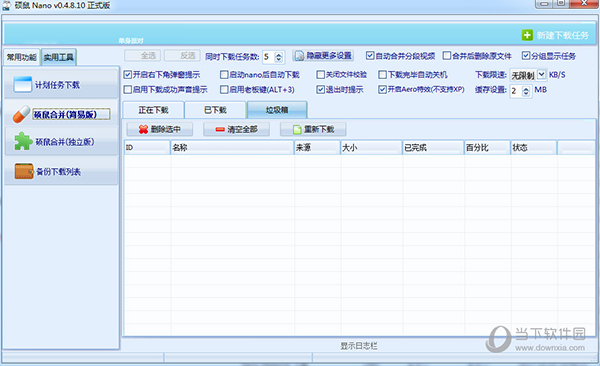The height and width of the screenshot is (366, 600).
Task: Click the red minus clear all icon
Action: click(x=220, y=129)
